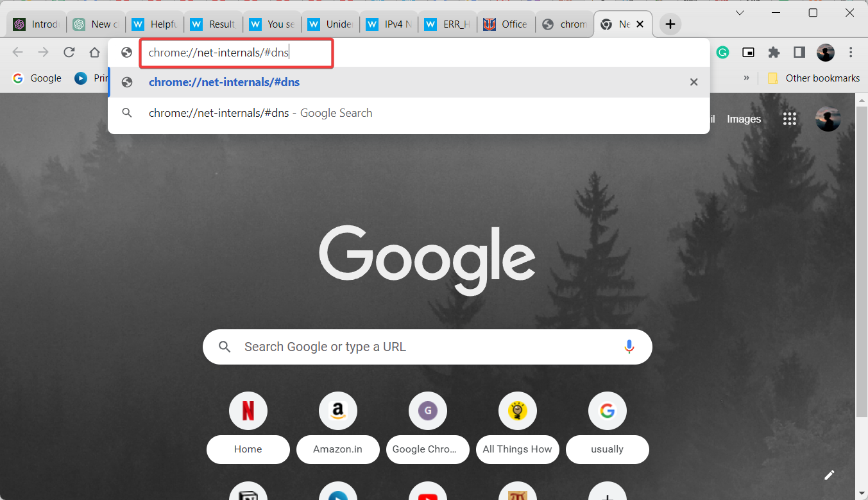868x500 pixels.
Task: Switch to the IPv4 N tab
Action: tap(389, 24)
